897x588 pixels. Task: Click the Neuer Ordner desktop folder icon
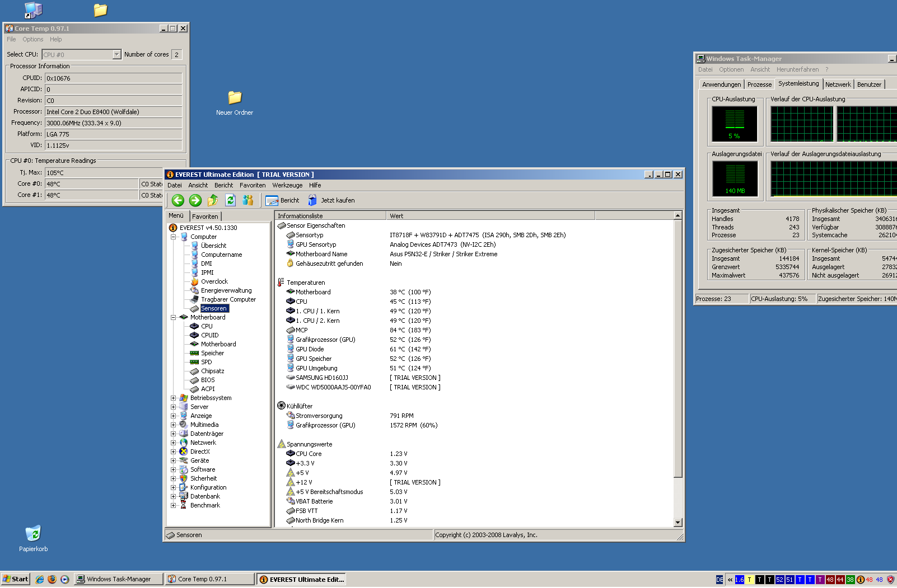click(x=235, y=97)
